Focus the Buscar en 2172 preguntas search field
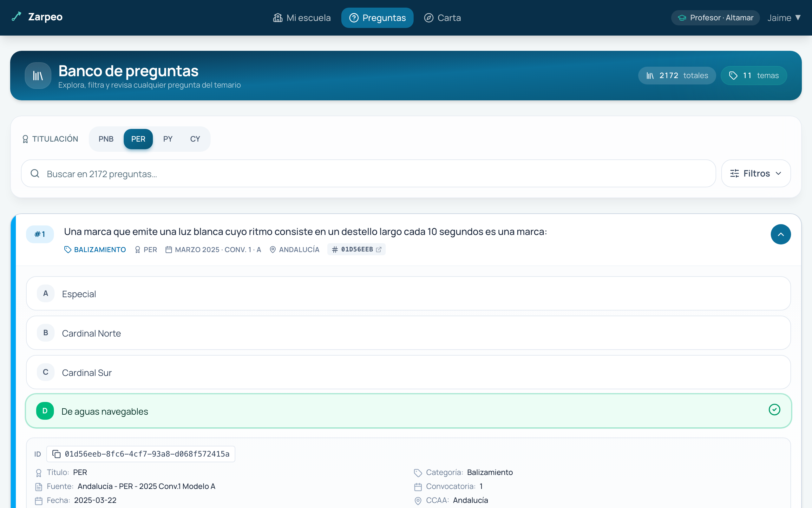Image resolution: width=812 pixels, height=508 pixels. pos(369,173)
